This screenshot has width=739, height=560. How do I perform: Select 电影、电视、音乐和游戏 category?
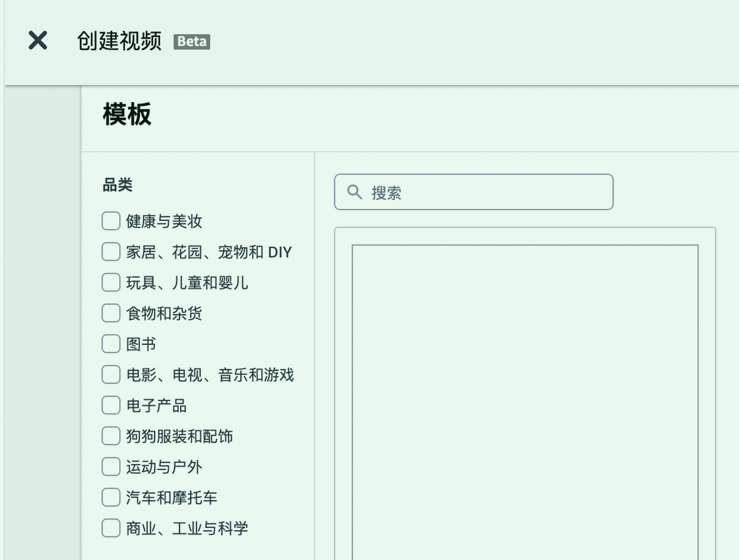pyautogui.click(x=111, y=374)
